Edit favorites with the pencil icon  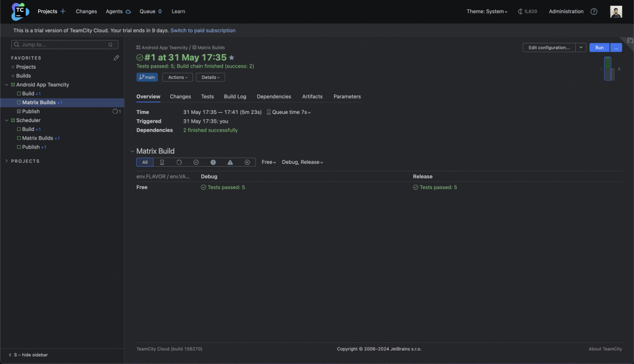(116, 58)
